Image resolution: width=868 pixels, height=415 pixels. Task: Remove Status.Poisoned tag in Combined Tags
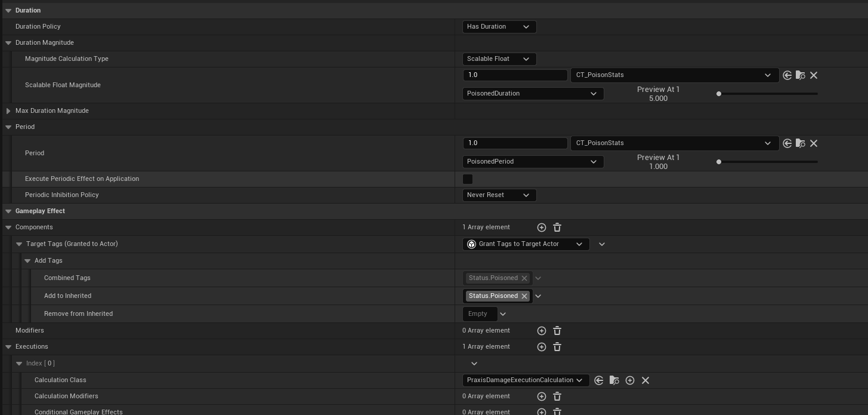[524, 278]
